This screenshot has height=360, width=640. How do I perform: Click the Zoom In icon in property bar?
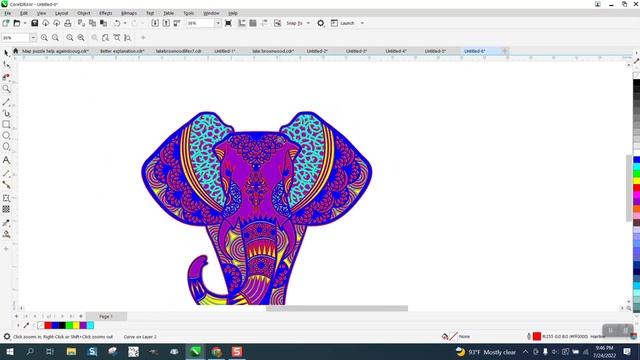44,38
